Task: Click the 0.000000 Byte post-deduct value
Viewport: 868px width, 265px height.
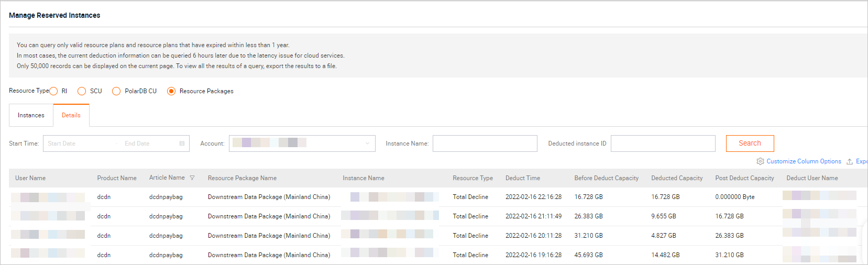Action: pyautogui.click(x=735, y=197)
